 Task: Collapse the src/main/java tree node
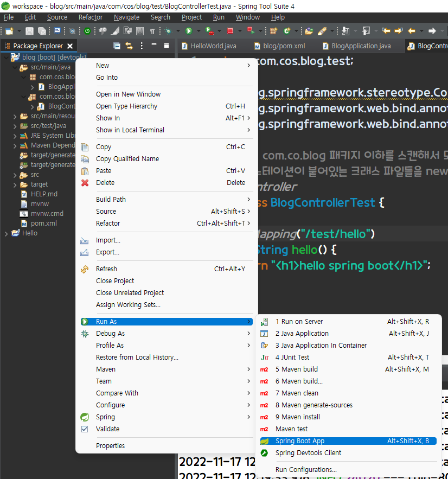[15, 67]
